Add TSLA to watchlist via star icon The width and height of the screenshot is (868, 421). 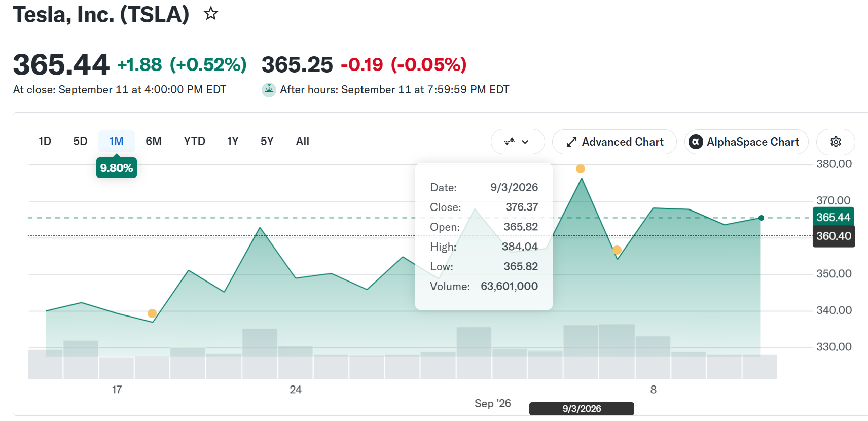tap(211, 14)
